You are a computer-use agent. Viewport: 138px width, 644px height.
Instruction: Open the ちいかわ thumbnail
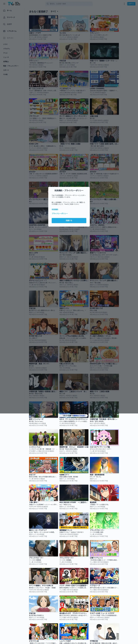[x=74, y=23]
